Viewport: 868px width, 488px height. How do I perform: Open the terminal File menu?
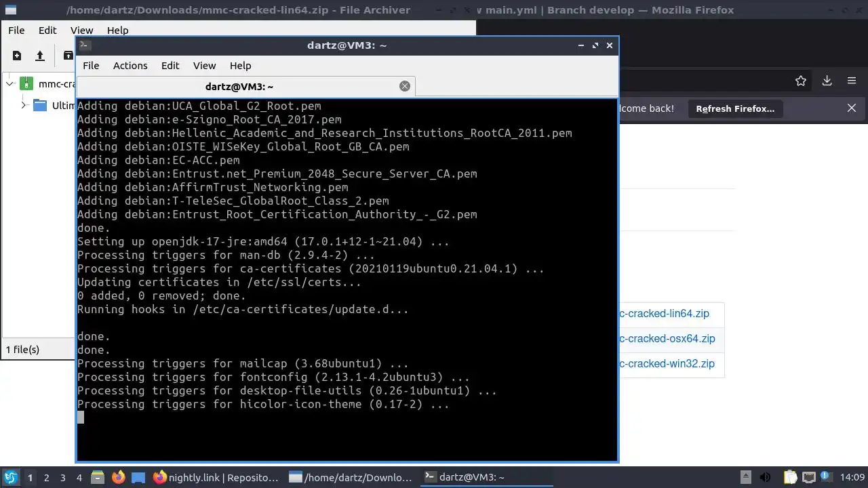[x=91, y=66]
